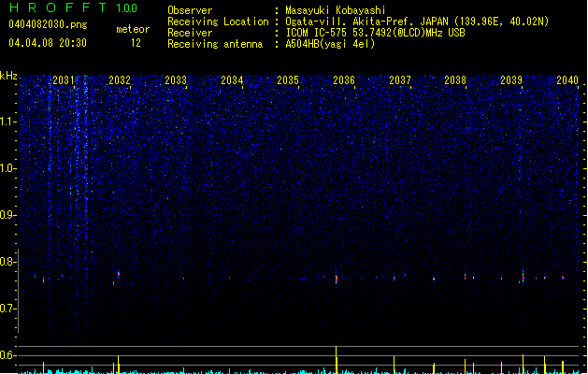Click the 'Receiving antenna' label
This screenshot has width=588, height=374.
point(215,44)
